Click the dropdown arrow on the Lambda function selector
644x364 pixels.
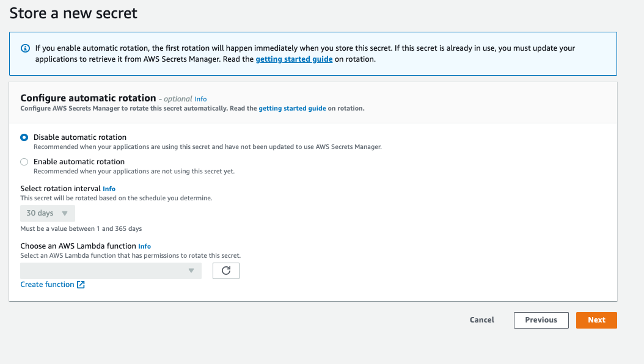tap(191, 271)
